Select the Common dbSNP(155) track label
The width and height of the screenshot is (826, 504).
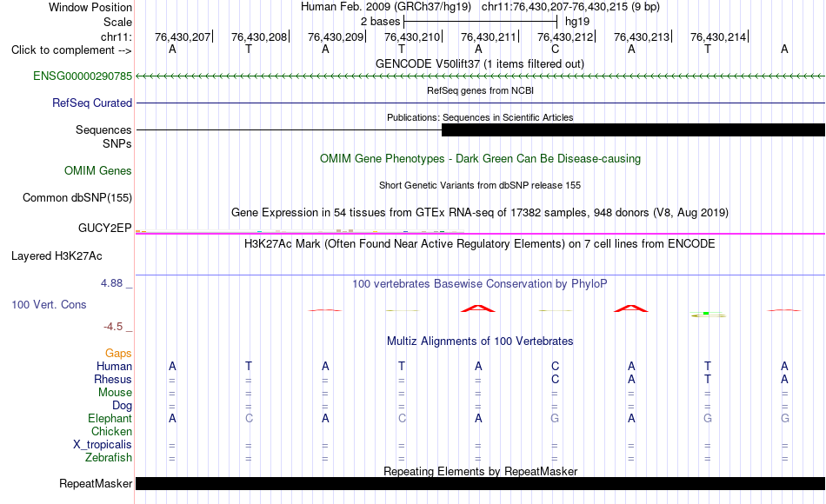pos(77,197)
